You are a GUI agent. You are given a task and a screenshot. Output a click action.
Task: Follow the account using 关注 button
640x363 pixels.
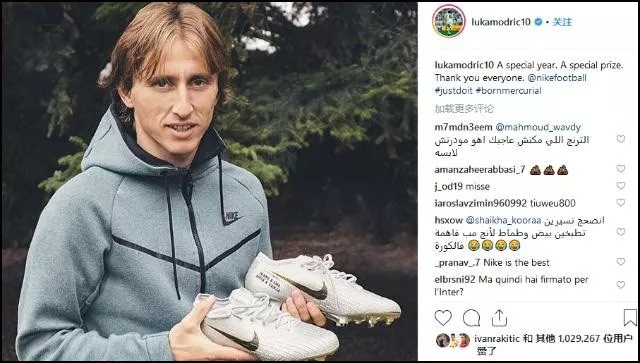562,22
